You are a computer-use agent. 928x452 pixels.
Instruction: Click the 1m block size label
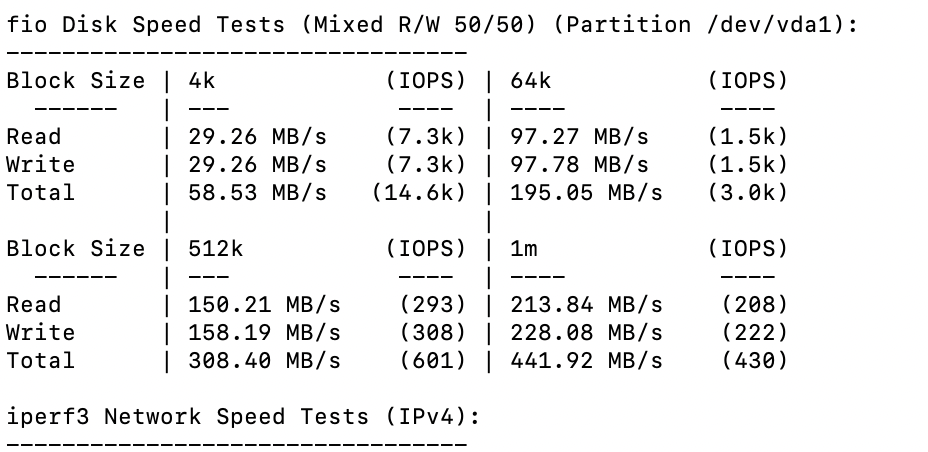(524, 248)
